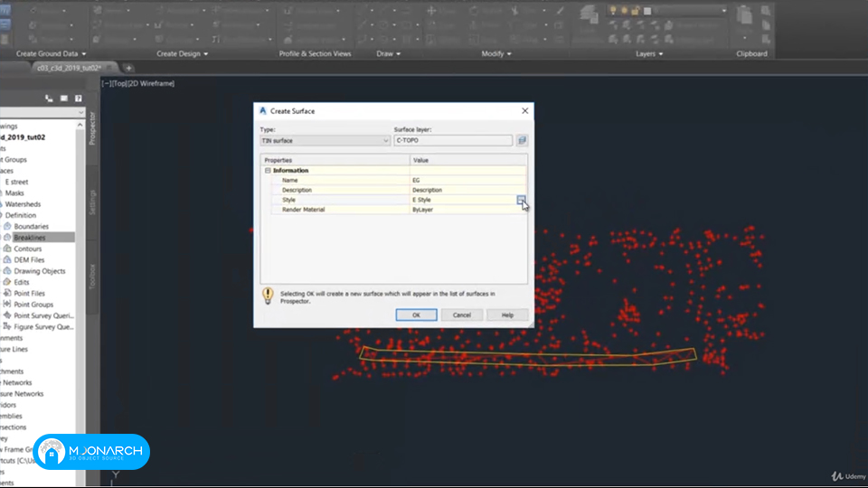
Task: Select Breaklines in the tree
Action: coord(30,238)
